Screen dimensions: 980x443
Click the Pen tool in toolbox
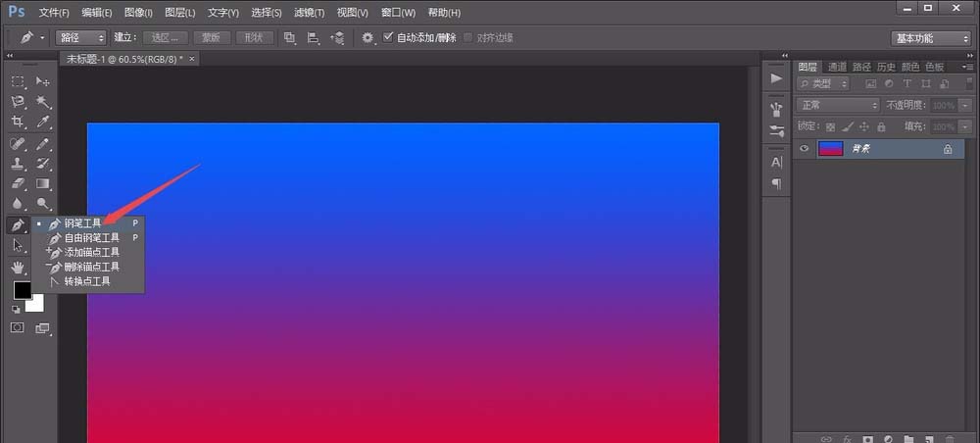coord(18,225)
